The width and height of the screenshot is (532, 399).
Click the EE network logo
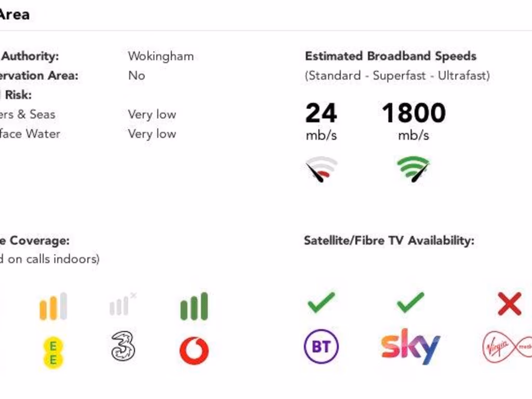pos(53,352)
